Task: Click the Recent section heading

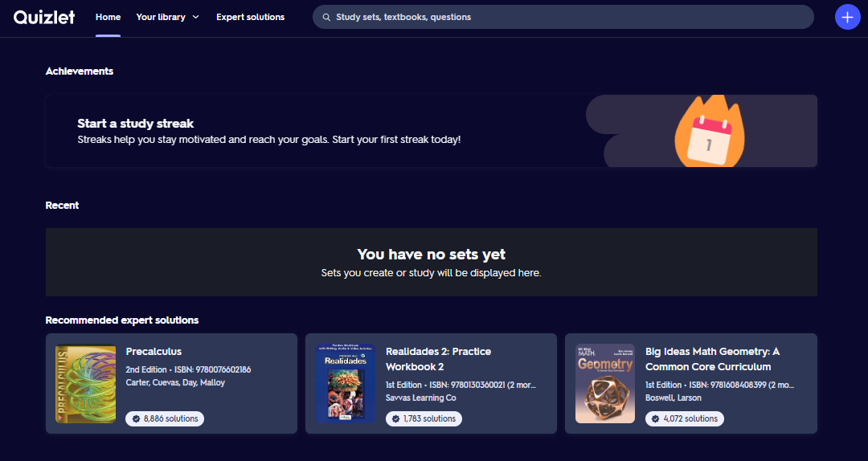Action: (62, 206)
